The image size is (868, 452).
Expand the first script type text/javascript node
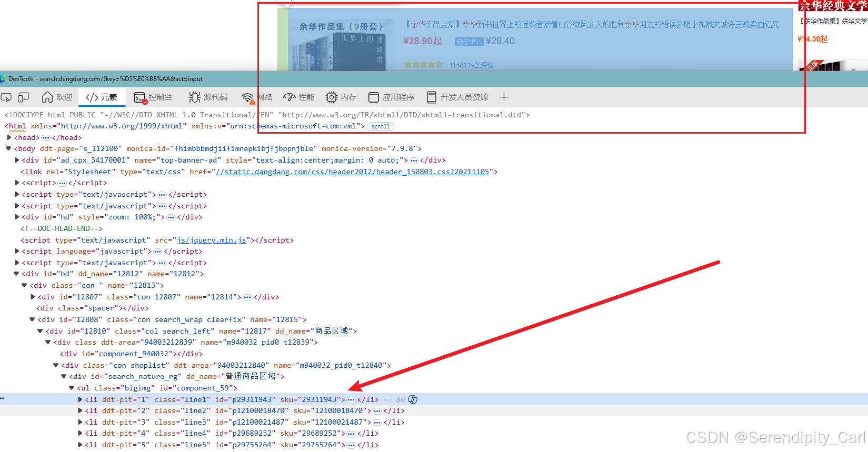coord(17,194)
